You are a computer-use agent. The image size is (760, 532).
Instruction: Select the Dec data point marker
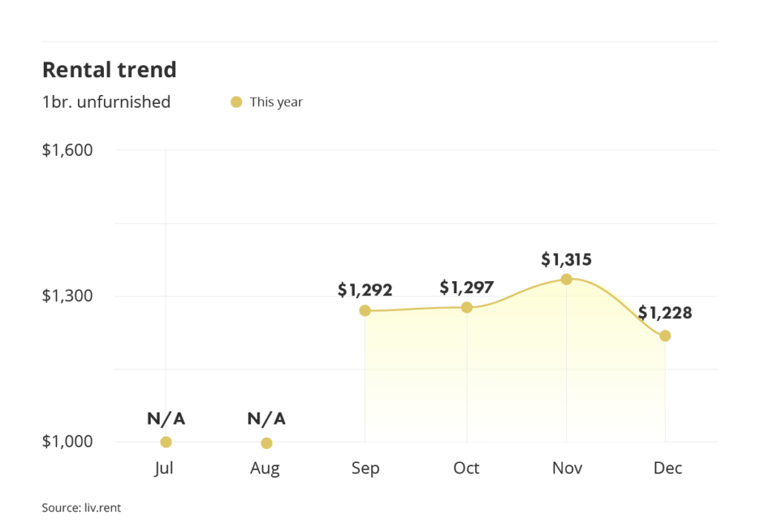665,335
